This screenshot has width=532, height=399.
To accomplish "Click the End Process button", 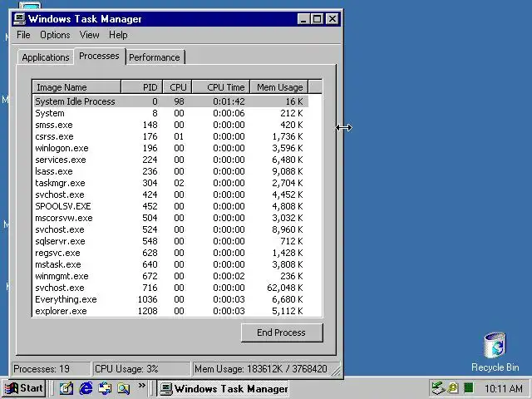I will [282, 332].
